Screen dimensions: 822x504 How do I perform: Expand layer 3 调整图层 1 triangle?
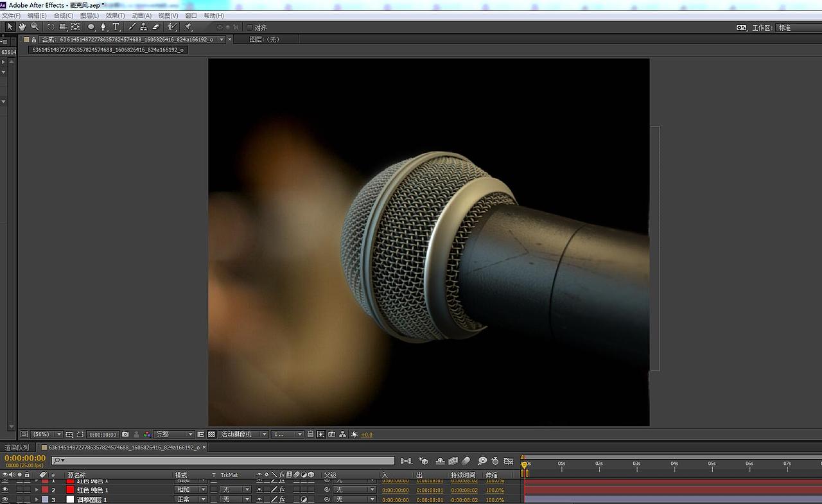(x=37, y=500)
